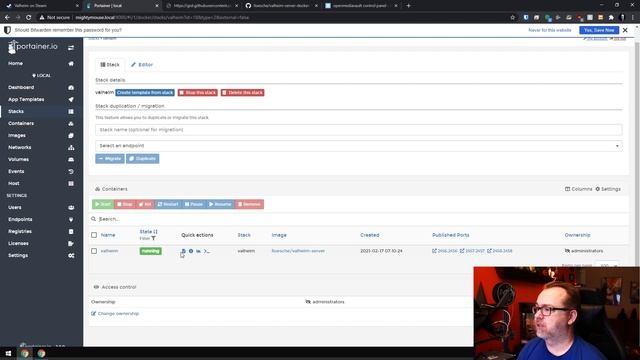
Task: Click Create template from stack button
Action: (x=145, y=93)
